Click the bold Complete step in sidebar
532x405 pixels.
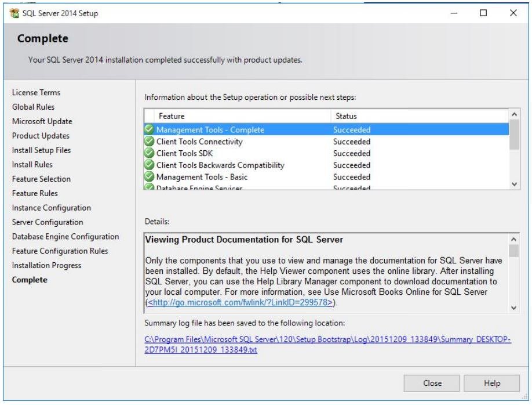pos(30,280)
